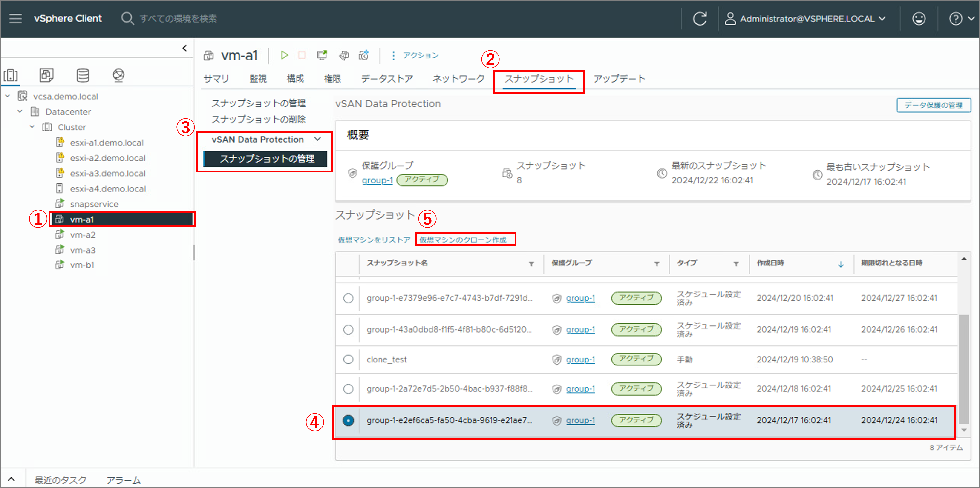The width and height of the screenshot is (980, 488).
Task: Open the 最近のタスク panel tab
Action: tap(61, 480)
